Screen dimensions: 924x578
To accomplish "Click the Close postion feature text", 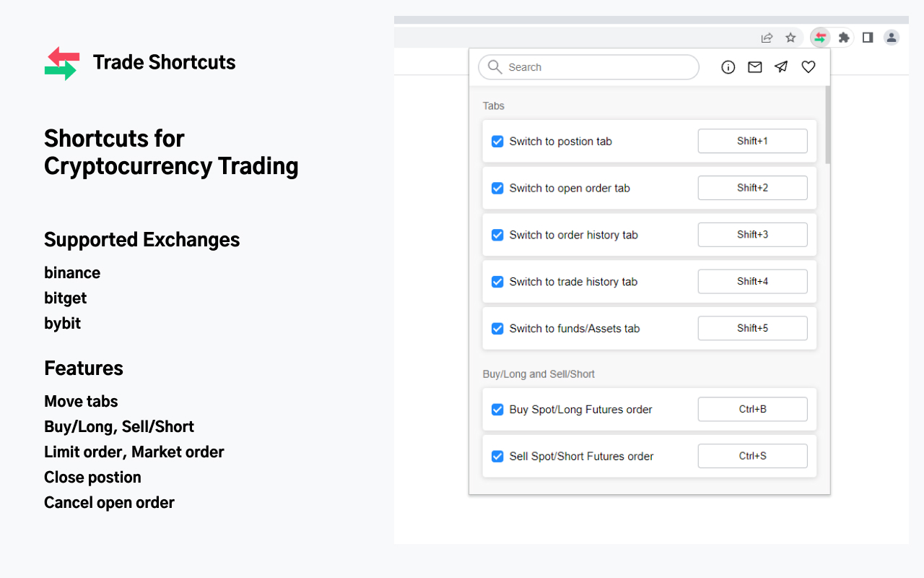I will click(92, 478).
